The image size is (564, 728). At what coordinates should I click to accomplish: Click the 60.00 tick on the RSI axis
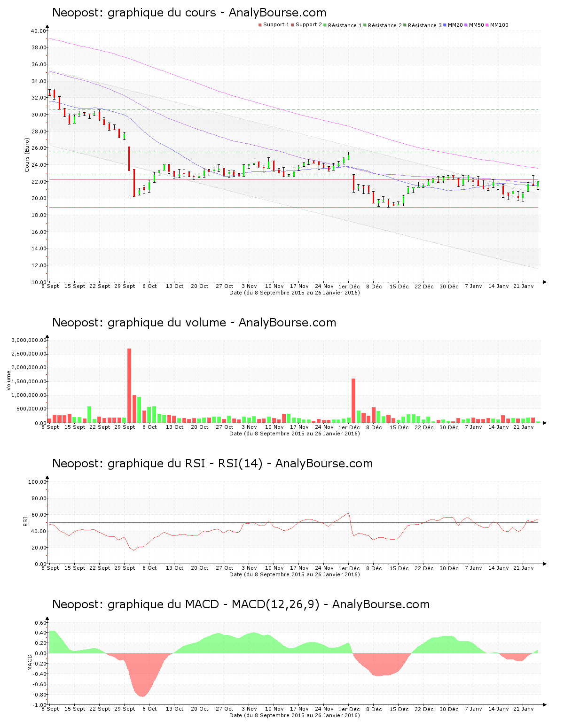tap(39, 515)
